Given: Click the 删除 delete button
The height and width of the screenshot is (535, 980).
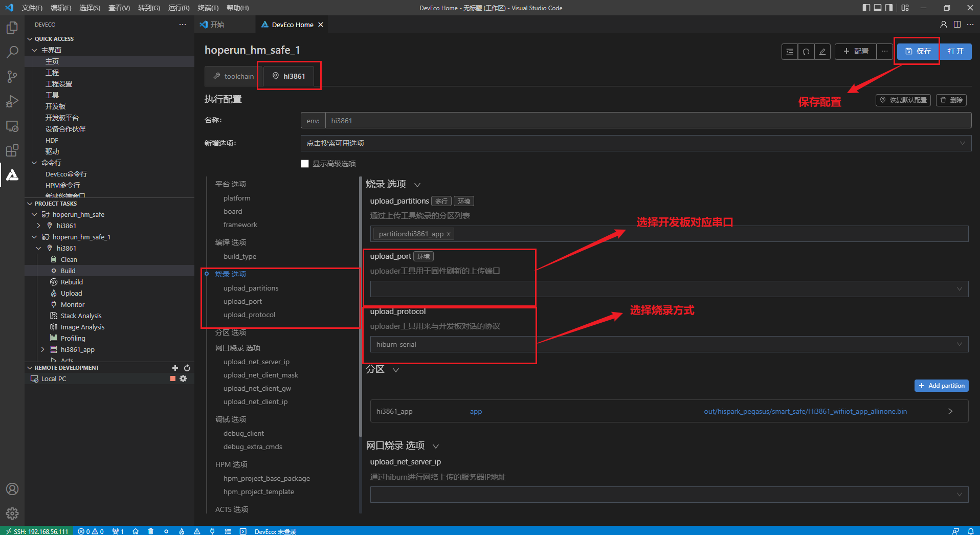Looking at the screenshot, I should (x=951, y=100).
